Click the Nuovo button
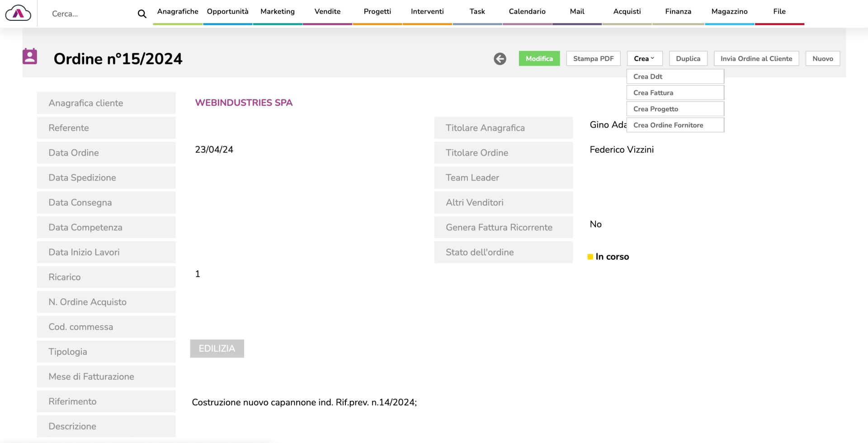This screenshot has height=443, width=868. pos(822,59)
